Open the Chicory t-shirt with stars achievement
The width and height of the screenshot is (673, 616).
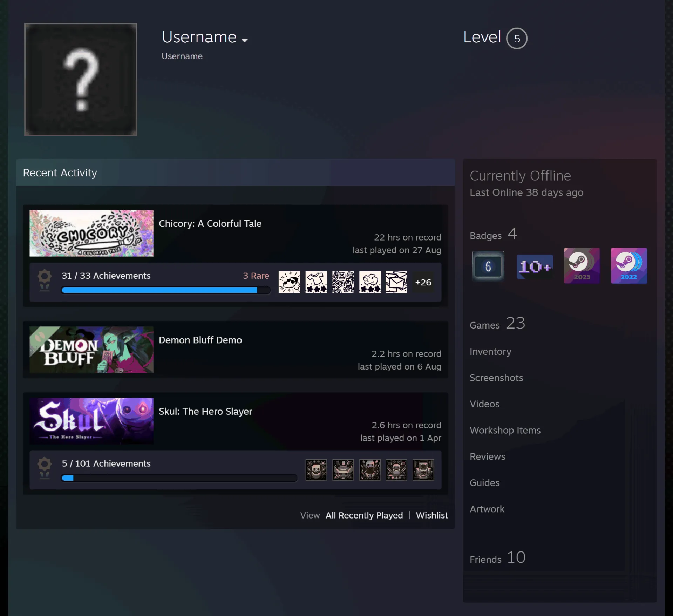(x=316, y=282)
